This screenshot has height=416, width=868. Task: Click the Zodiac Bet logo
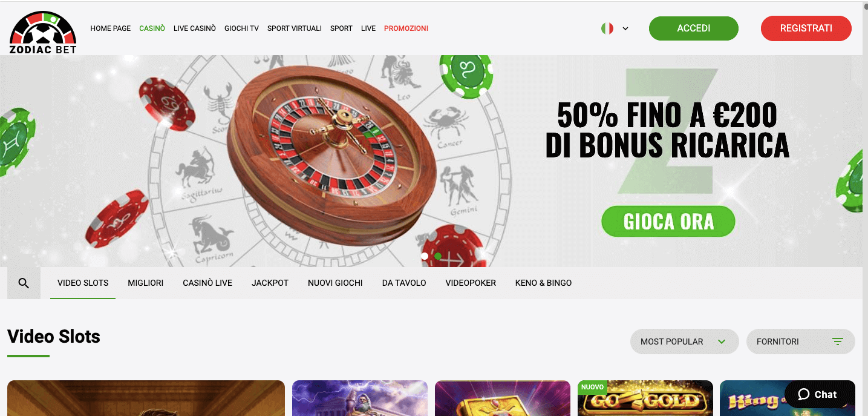pos(43,32)
